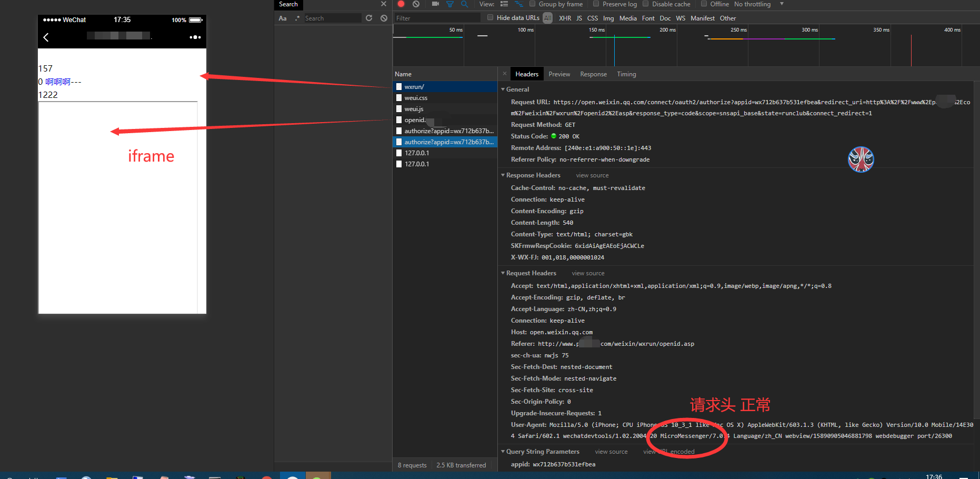Image resolution: width=980 pixels, height=479 pixels.
Task: Filter requests by Manifest
Action: (703, 18)
